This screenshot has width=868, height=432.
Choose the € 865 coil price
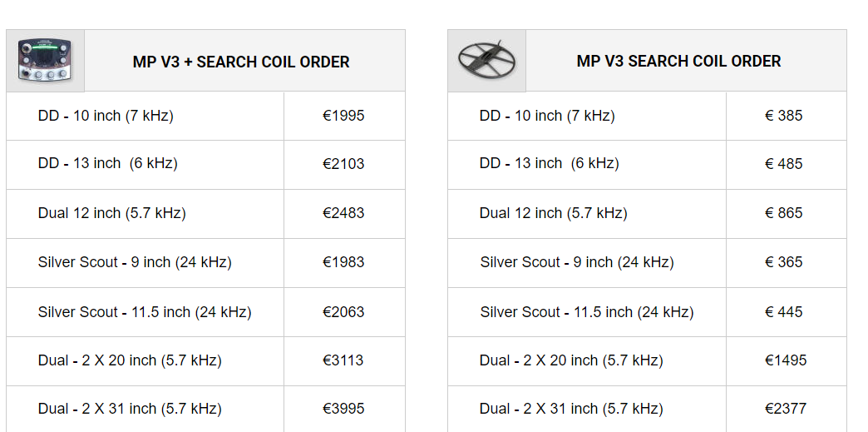tap(784, 213)
